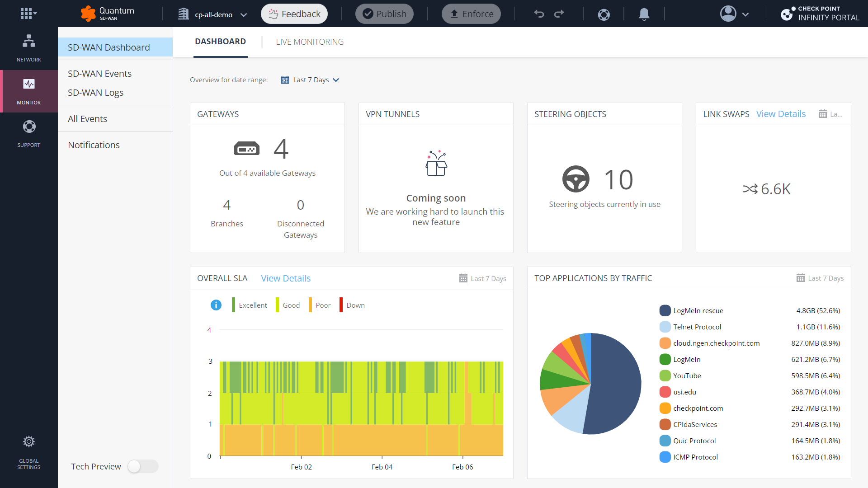Redo the last change
868x488 pixels.
point(559,14)
